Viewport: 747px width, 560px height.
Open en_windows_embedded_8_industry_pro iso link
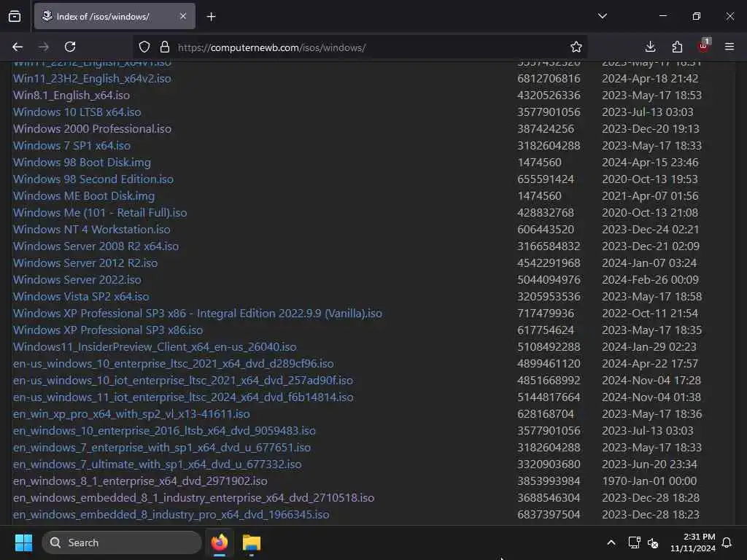(171, 515)
